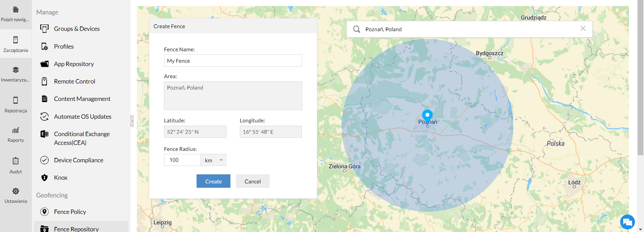Viewport: 644px width, 232px height.
Task: Open the live chat bubble icon
Action: tap(627, 222)
